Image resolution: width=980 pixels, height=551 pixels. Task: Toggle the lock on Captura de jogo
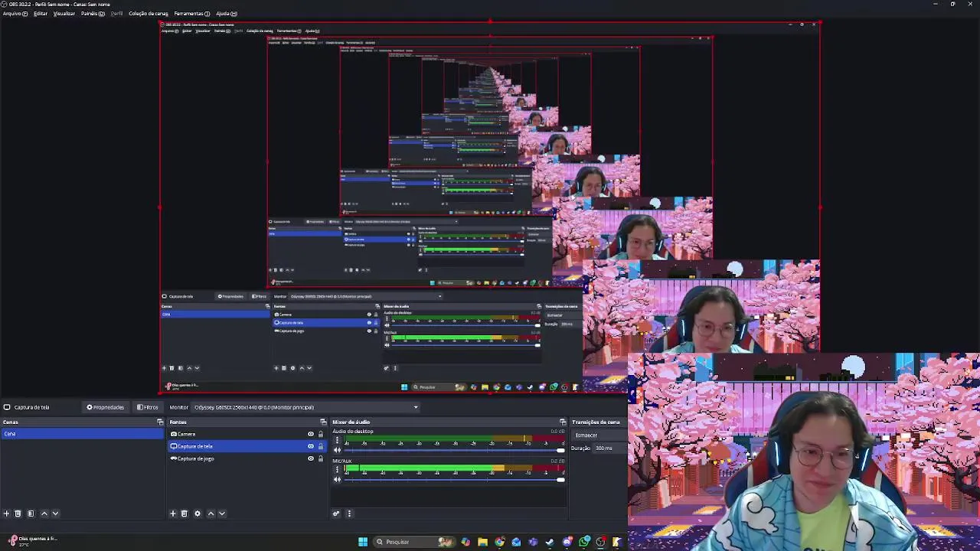[x=321, y=458]
